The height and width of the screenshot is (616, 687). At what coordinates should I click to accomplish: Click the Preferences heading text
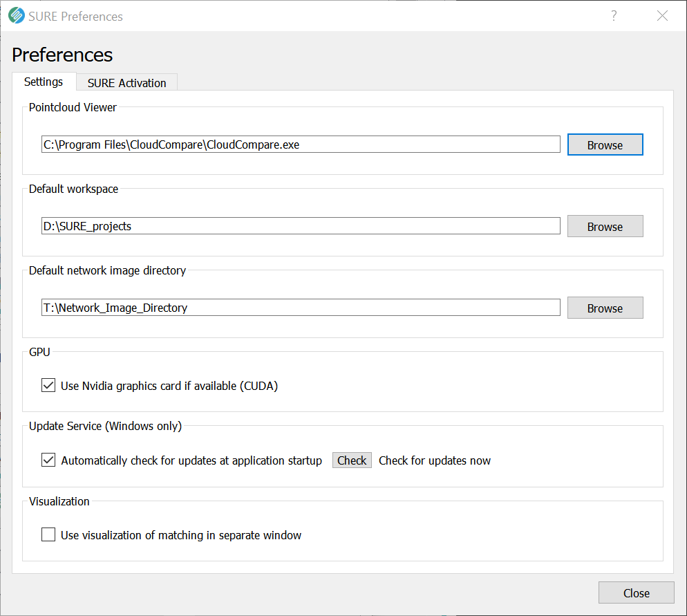pos(62,55)
